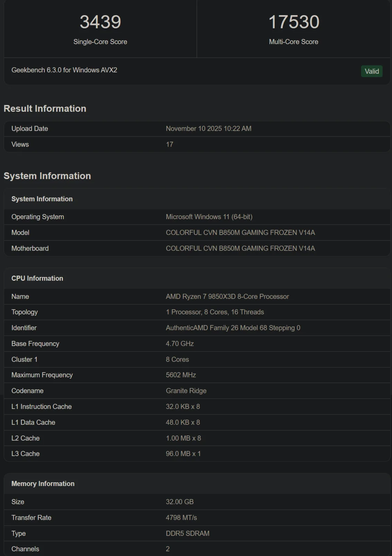Click the 4.70 GHz base frequency value
392x556 pixels.
[x=180, y=344]
